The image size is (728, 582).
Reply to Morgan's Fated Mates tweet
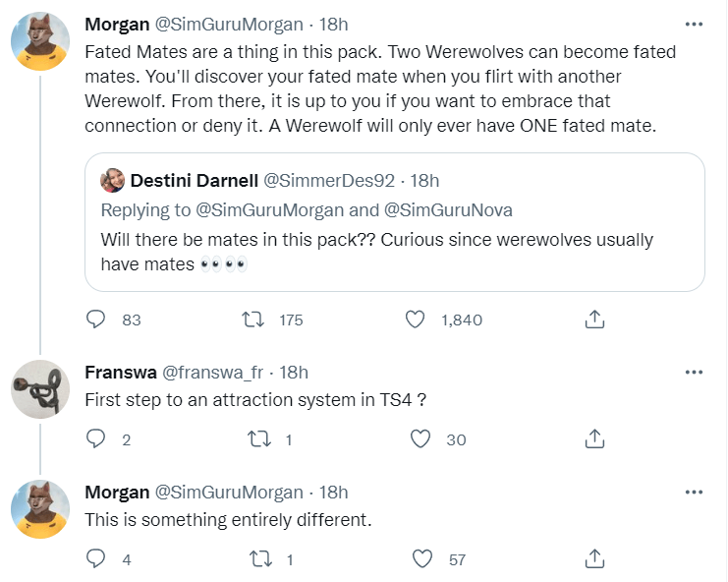coord(96,320)
